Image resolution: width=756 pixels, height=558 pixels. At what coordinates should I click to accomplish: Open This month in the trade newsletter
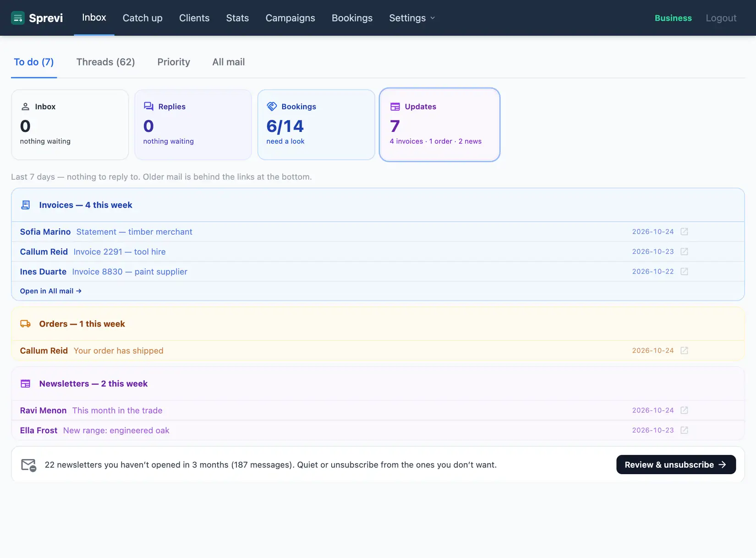click(378, 410)
